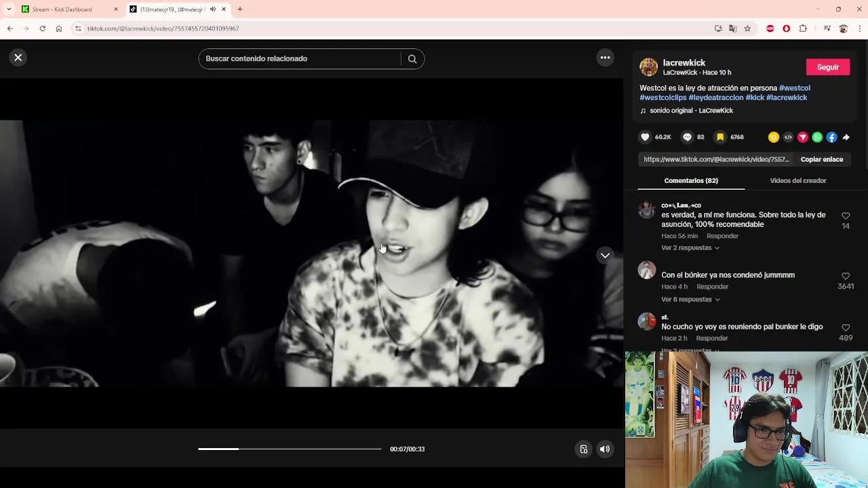
Task: Click 'sonido original - LaCrewKick' sound link
Action: point(691,110)
